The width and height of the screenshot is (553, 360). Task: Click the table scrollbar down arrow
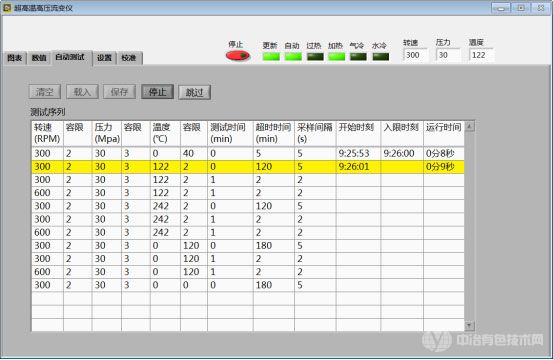tap(469, 325)
